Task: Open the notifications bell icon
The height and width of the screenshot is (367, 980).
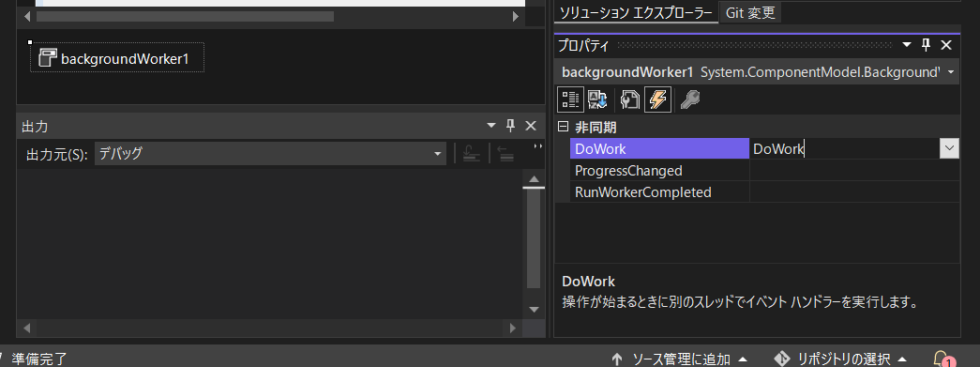Action: [942, 359]
